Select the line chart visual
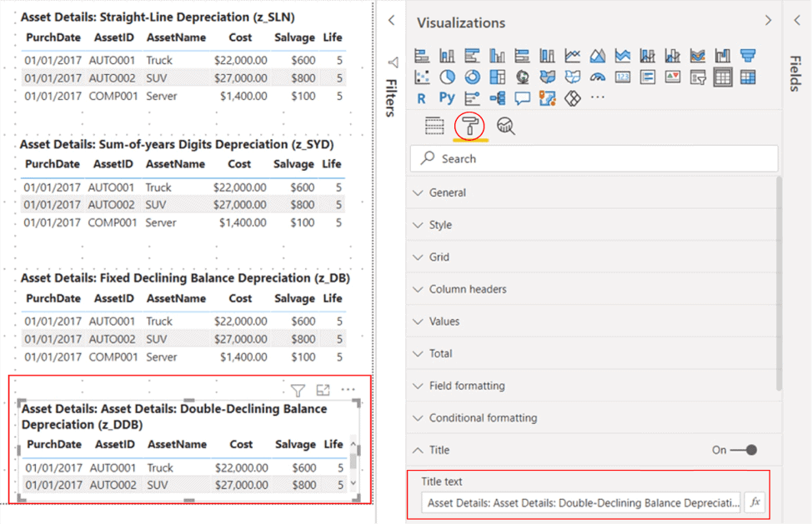This screenshot has width=812, height=524. pyautogui.click(x=572, y=55)
